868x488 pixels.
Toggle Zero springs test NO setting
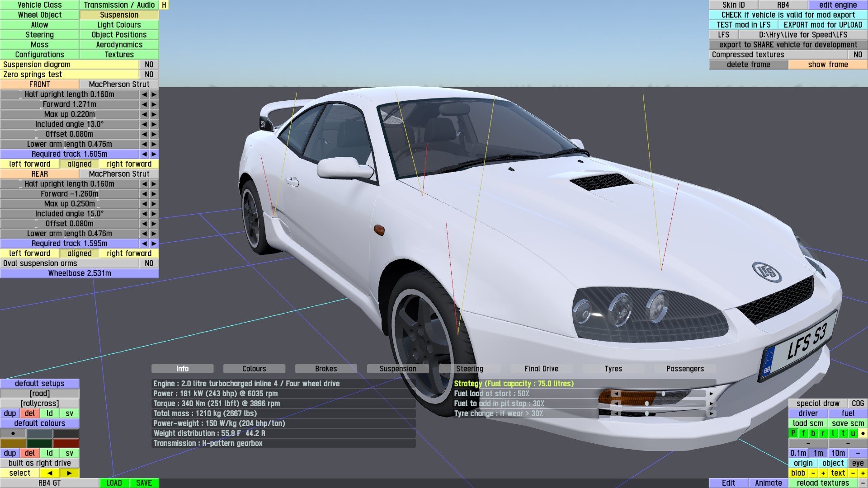coord(149,75)
